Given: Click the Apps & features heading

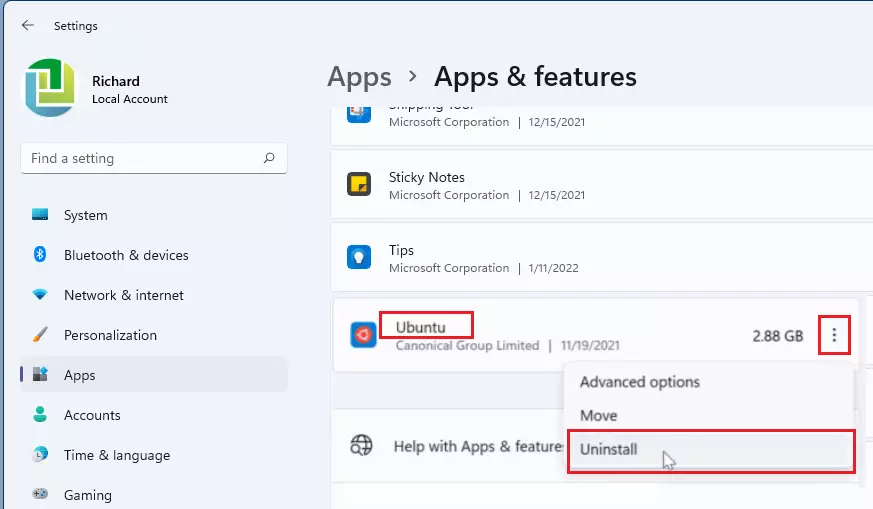Looking at the screenshot, I should point(535,77).
